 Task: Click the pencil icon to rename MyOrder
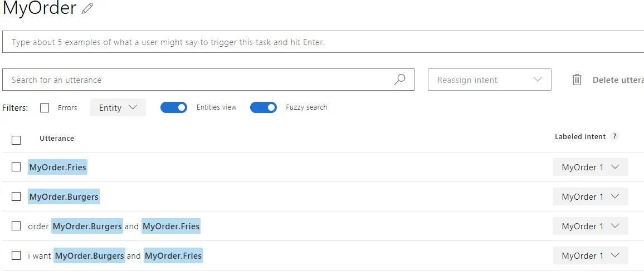click(x=87, y=9)
